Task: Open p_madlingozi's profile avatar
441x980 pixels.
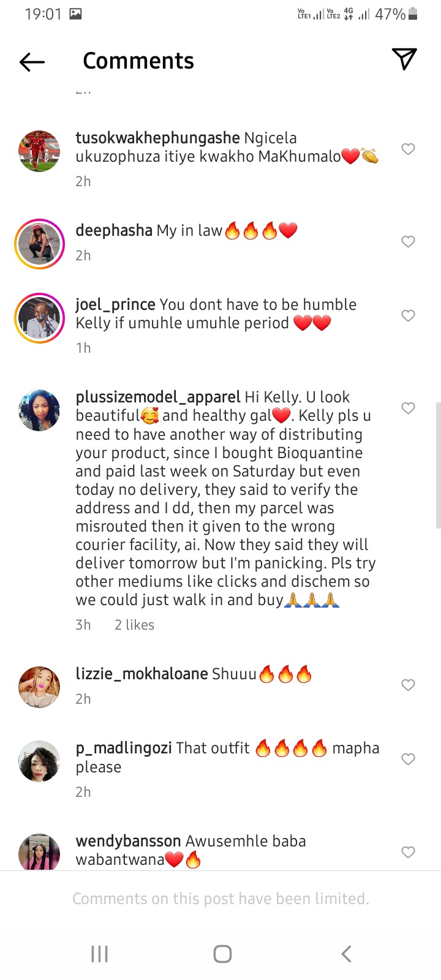Action: pyautogui.click(x=40, y=761)
